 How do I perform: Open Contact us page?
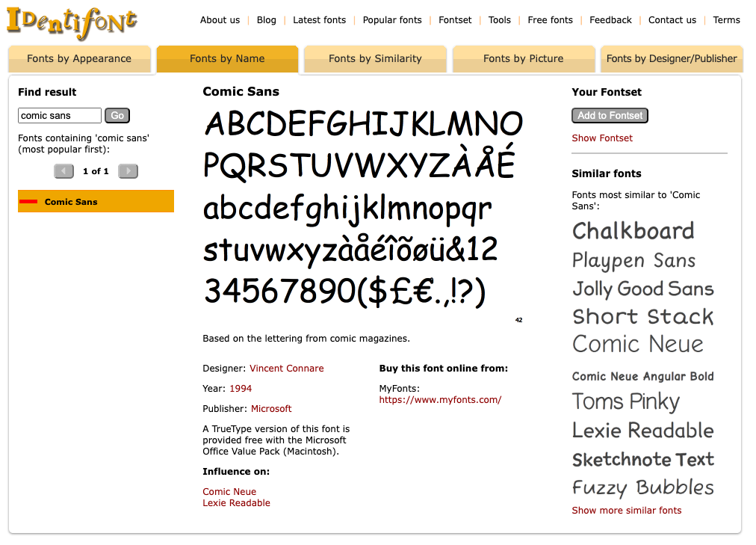[672, 19]
